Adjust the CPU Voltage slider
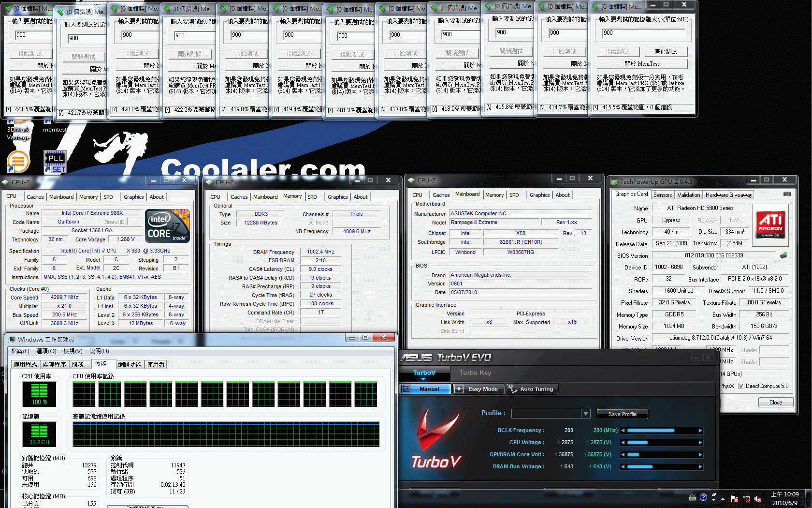812x508 pixels. click(x=661, y=442)
